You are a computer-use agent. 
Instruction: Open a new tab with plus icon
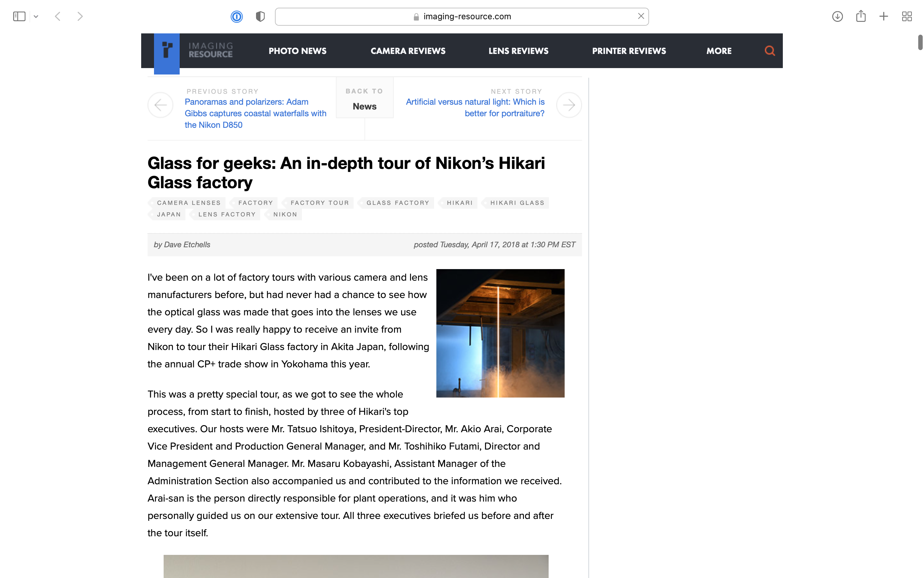tap(884, 16)
